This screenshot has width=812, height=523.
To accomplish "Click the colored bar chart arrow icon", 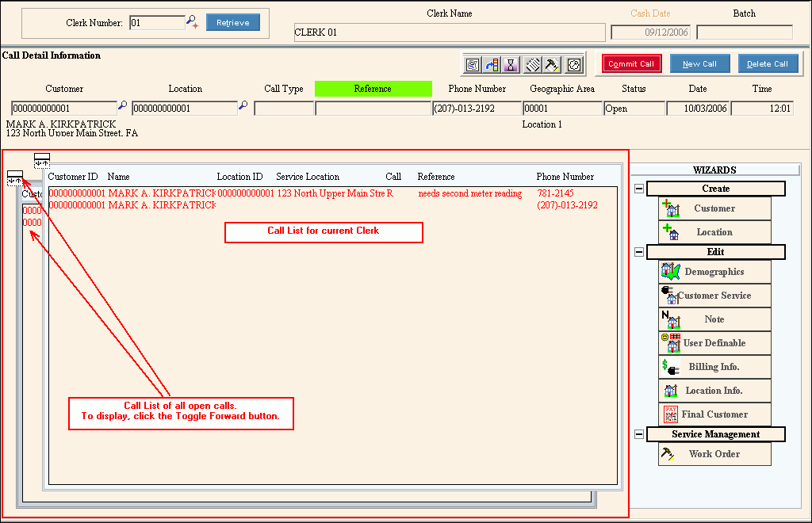I will click(x=492, y=64).
